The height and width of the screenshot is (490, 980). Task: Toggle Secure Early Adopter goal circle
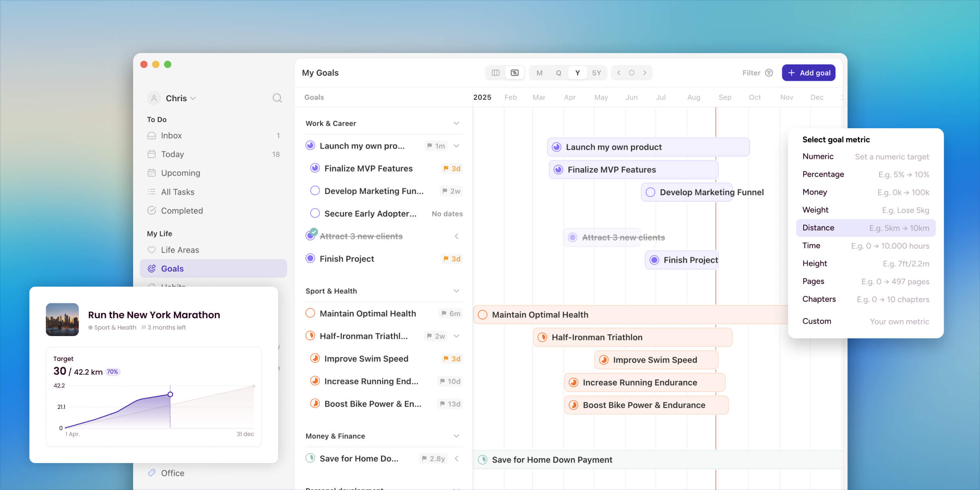tap(315, 213)
